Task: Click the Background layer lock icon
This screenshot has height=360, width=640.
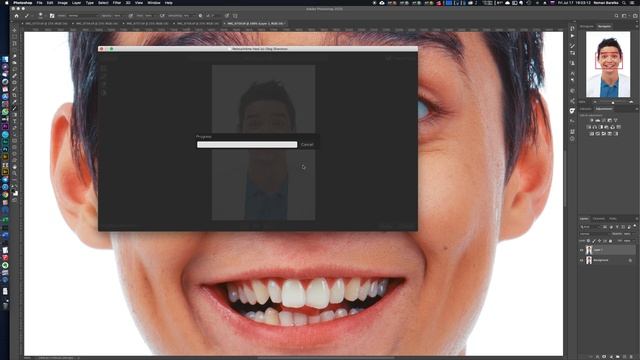Action: [630, 260]
